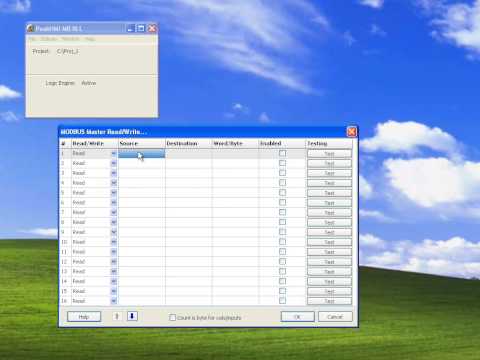Image resolution: width=480 pixels, height=360 pixels.
Task: Select the Source cell in row 11
Action: [142, 252]
